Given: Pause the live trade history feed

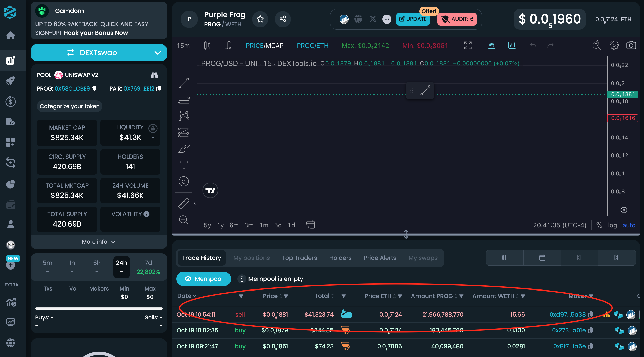Looking at the screenshot, I should (x=505, y=258).
